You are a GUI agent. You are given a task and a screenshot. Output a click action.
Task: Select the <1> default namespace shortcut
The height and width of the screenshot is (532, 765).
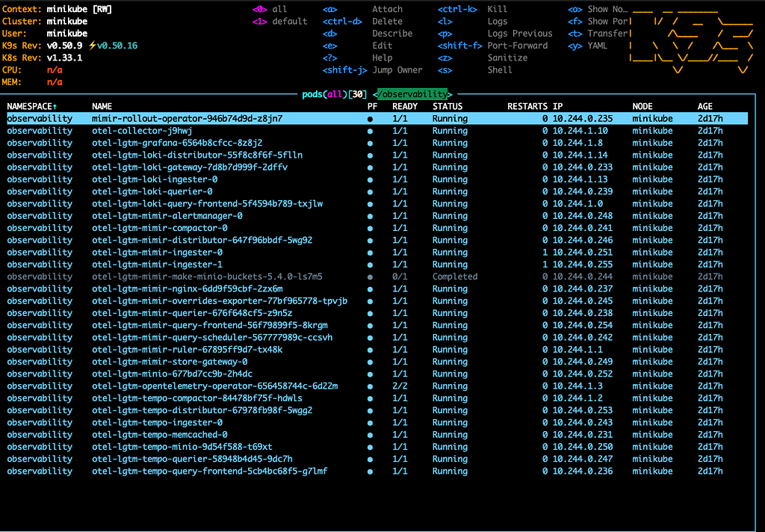[280, 21]
